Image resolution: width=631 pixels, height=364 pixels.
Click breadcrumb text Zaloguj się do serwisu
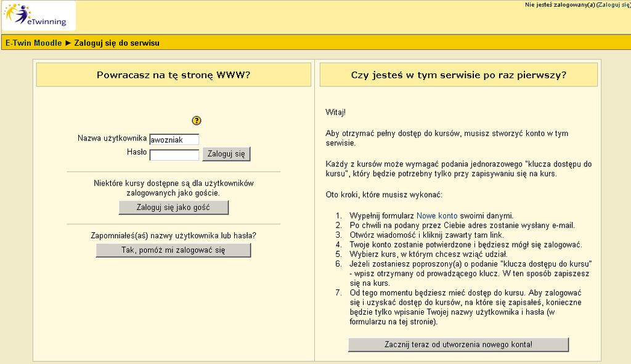tap(116, 43)
